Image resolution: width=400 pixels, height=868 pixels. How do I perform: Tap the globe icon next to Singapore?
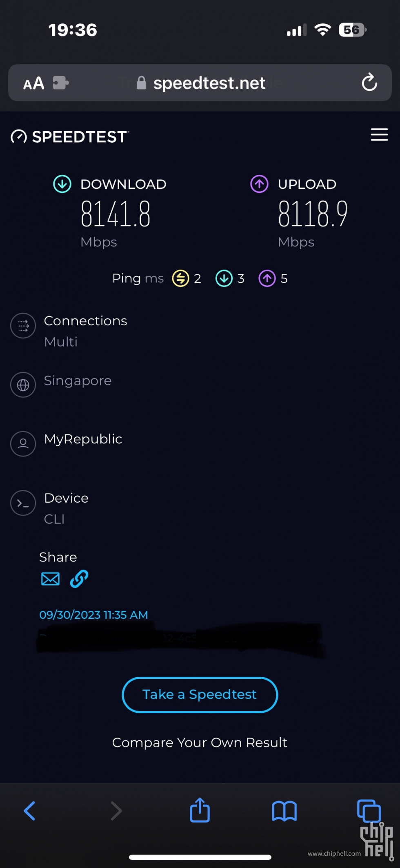(23, 385)
